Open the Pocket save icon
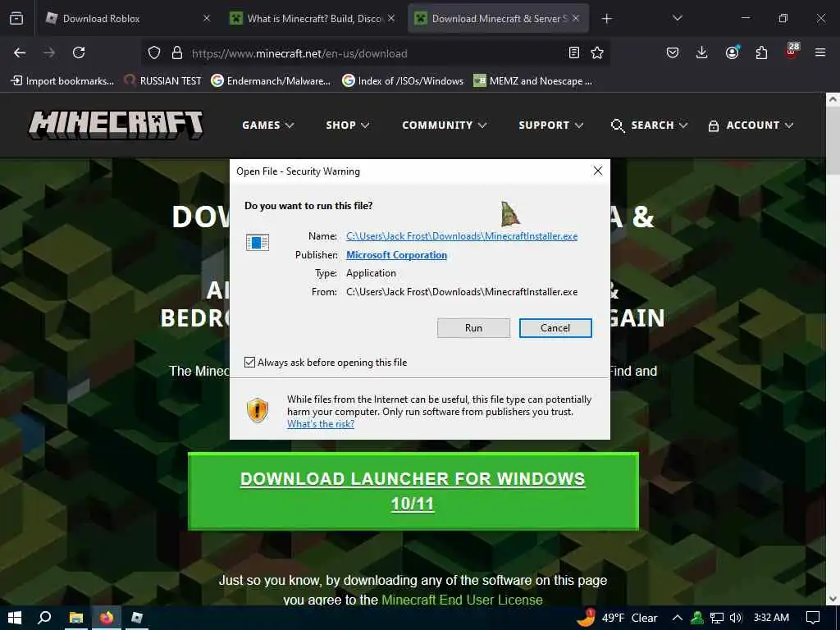 673,52
